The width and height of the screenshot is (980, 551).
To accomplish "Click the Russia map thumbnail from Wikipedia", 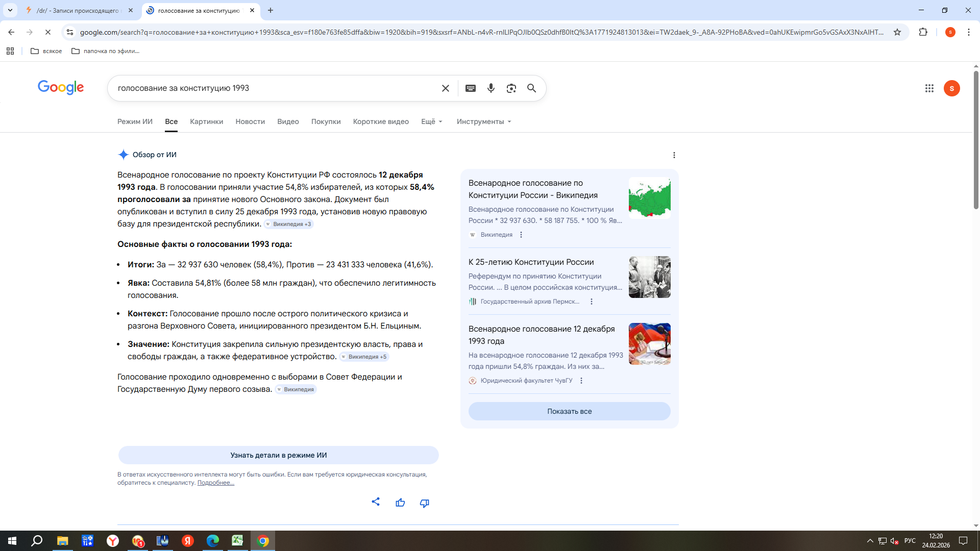I will tap(649, 198).
